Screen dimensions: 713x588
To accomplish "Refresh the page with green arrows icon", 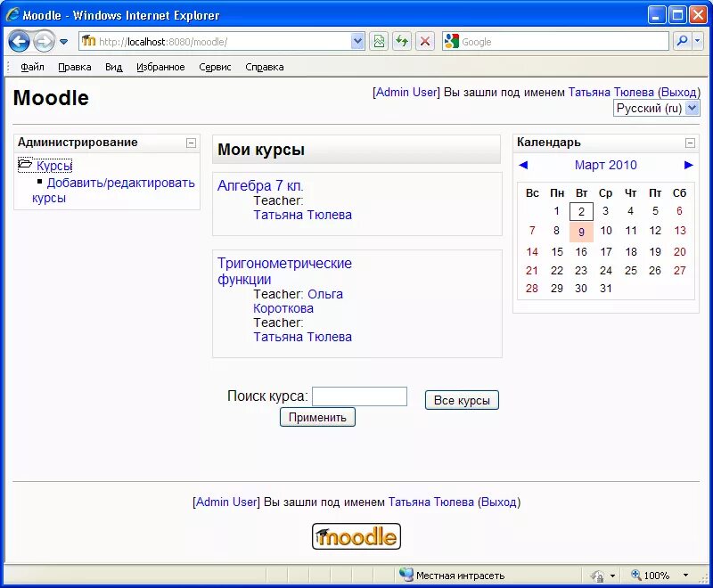I will point(402,42).
